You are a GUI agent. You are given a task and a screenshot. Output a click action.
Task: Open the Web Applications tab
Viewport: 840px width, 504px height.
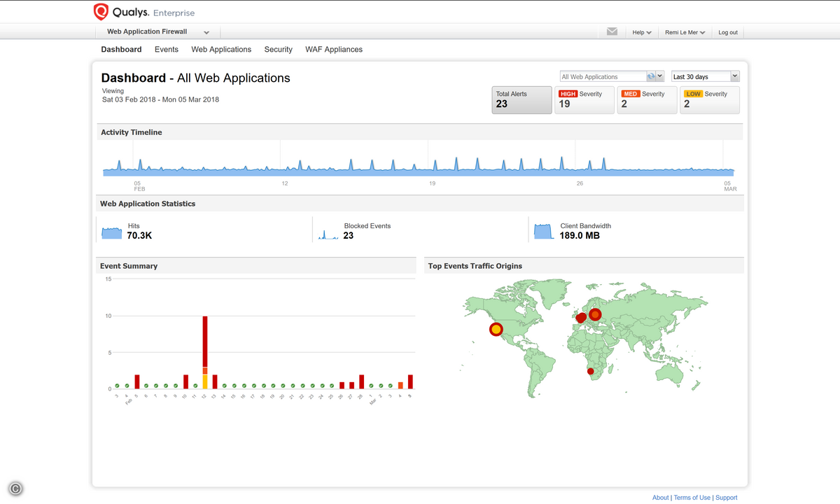(x=221, y=50)
